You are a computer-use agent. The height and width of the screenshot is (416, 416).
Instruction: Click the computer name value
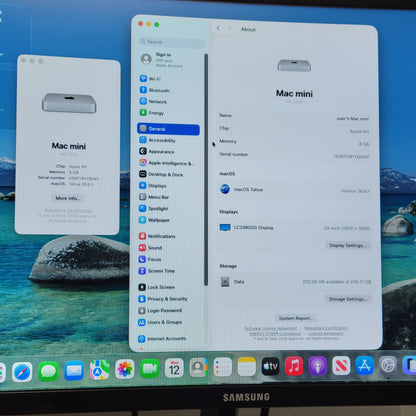pyautogui.click(x=352, y=119)
